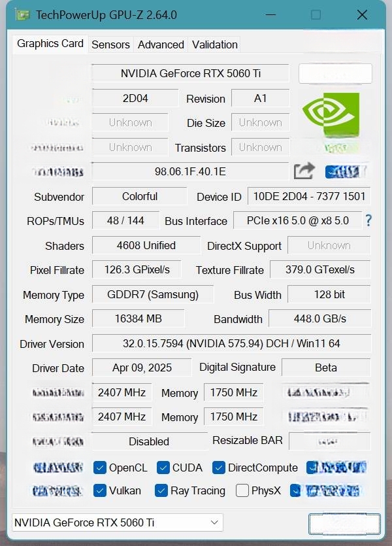Click Device ID 10DE 2D04 - 7377 1501
The width and height of the screenshot is (392, 546).
click(309, 196)
